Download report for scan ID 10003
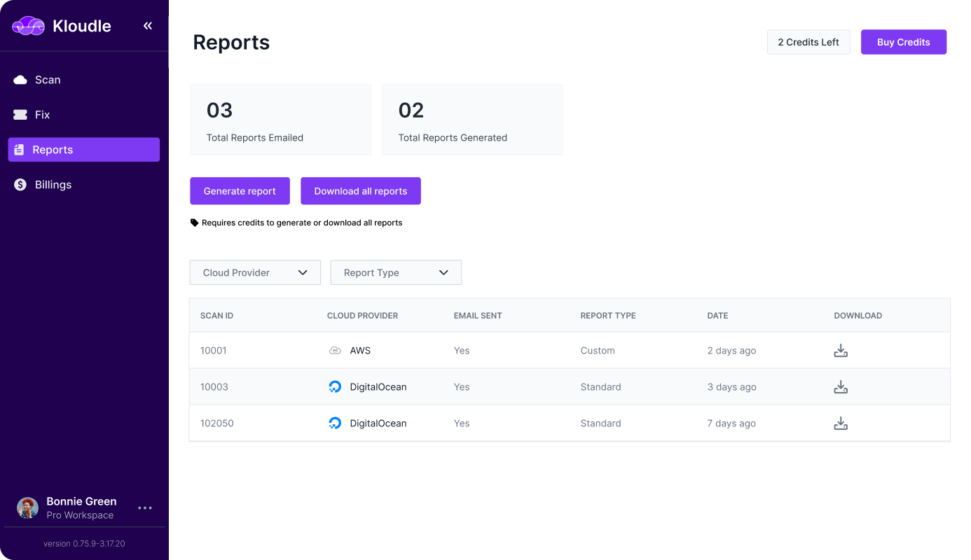This screenshot has width=971, height=560. [841, 387]
